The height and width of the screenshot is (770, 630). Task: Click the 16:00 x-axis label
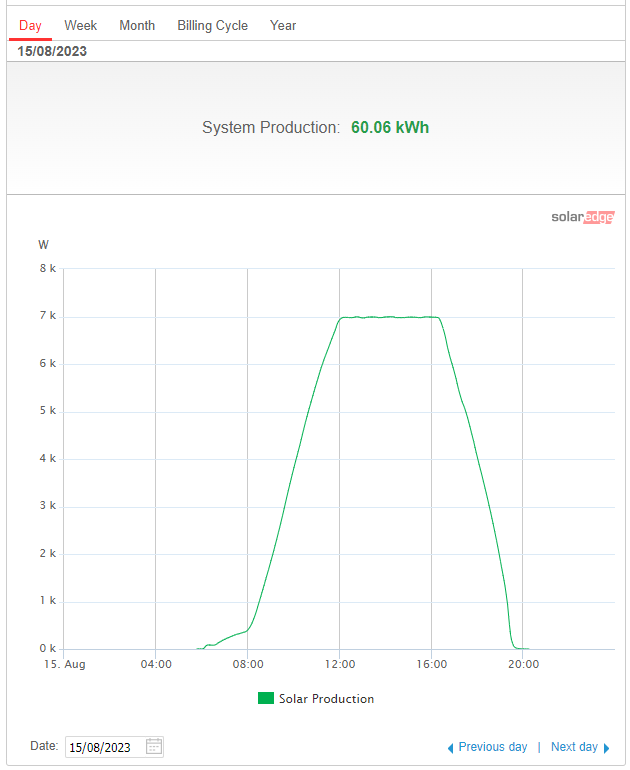point(432,664)
